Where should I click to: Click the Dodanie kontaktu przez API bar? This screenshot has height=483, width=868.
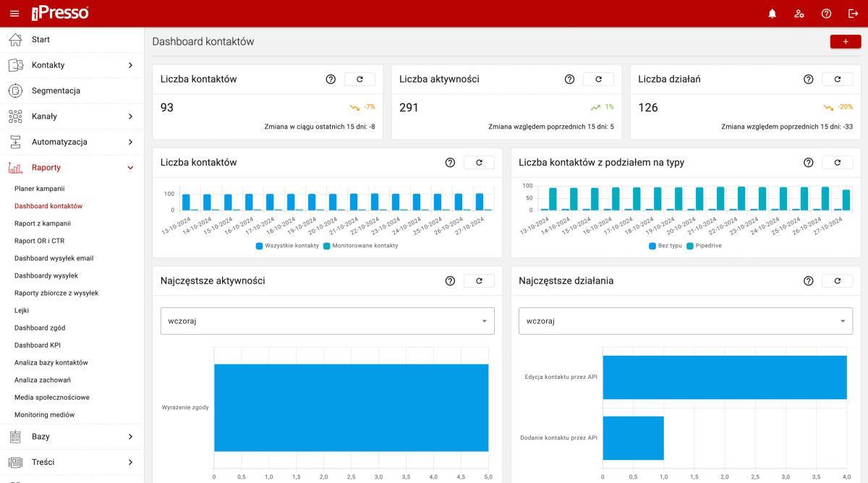(634, 438)
